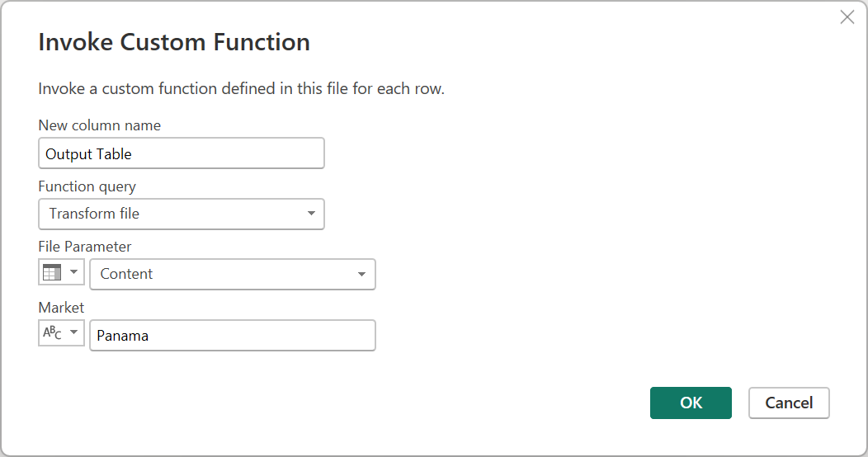Select the "Transform file" combo box text
This screenshot has height=457, width=868.
click(94, 214)
